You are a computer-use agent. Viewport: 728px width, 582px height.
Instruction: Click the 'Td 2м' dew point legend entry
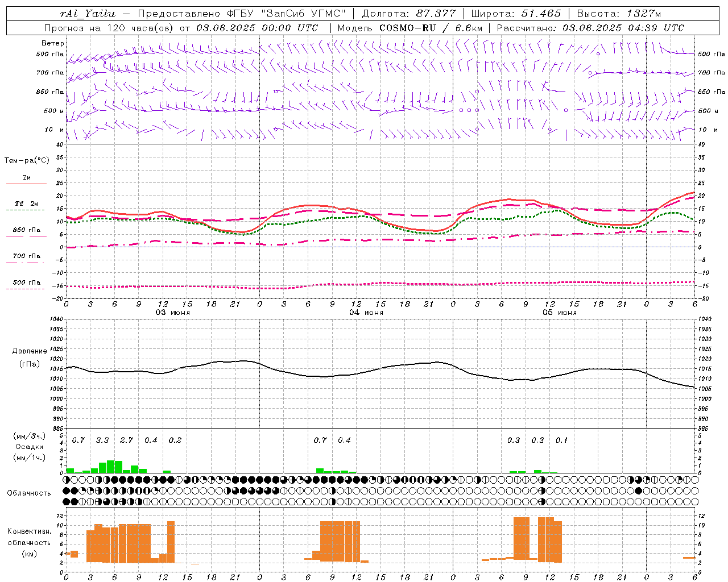click(26, 203)
